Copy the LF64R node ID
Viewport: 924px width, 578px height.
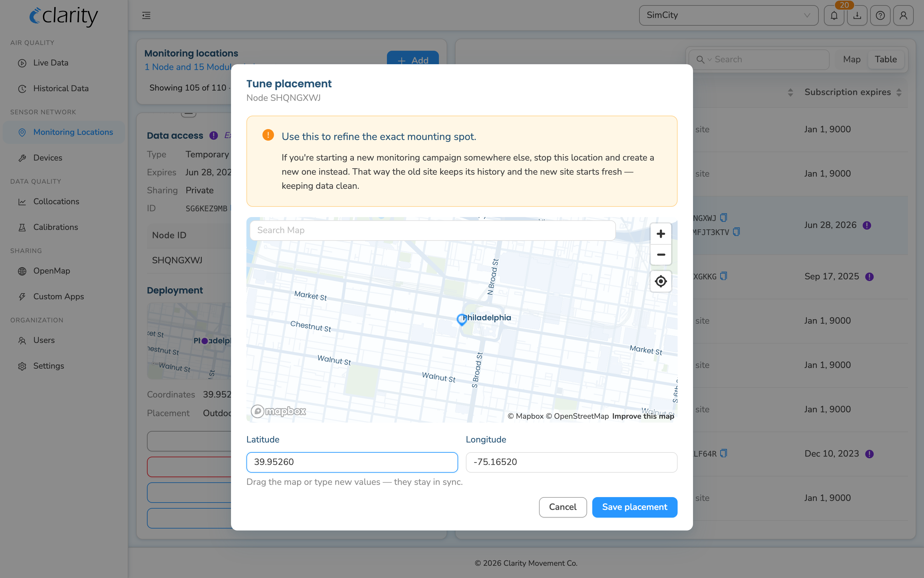click(723, 453)
